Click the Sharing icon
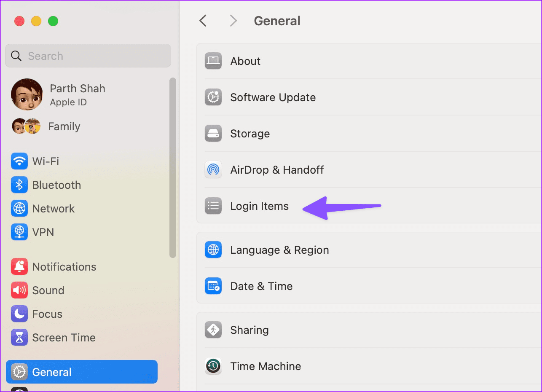Screen dimensions: 542x392 tap(213, 330)
